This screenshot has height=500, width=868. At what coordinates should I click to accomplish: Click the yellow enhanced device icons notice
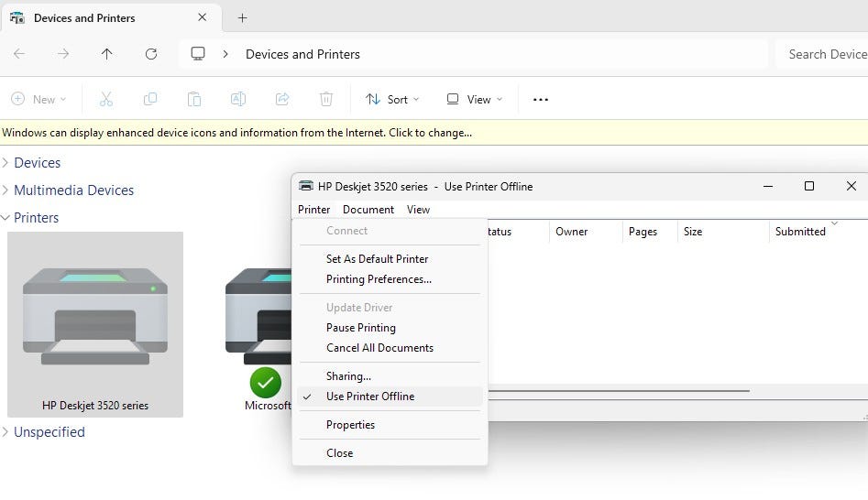[x=237, y=133]
